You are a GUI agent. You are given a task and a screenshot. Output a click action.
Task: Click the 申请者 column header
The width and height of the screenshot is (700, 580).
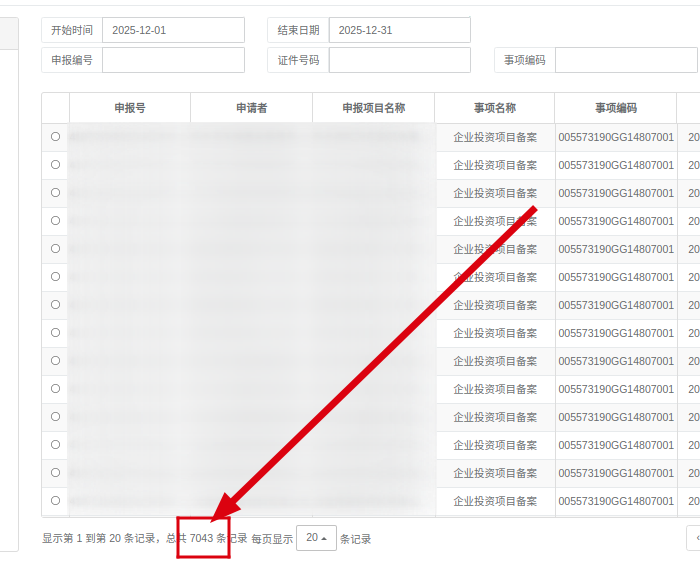point(251,108)
